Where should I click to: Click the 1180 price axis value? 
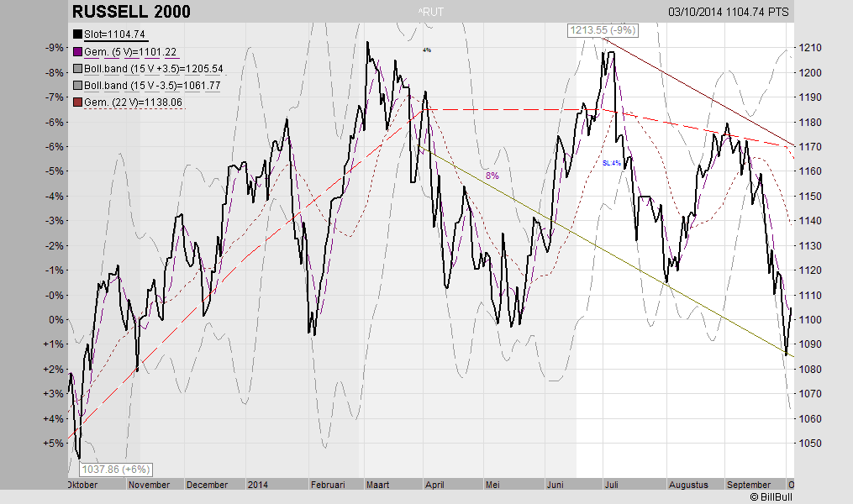pyautogui.click(x=810, y=123)
